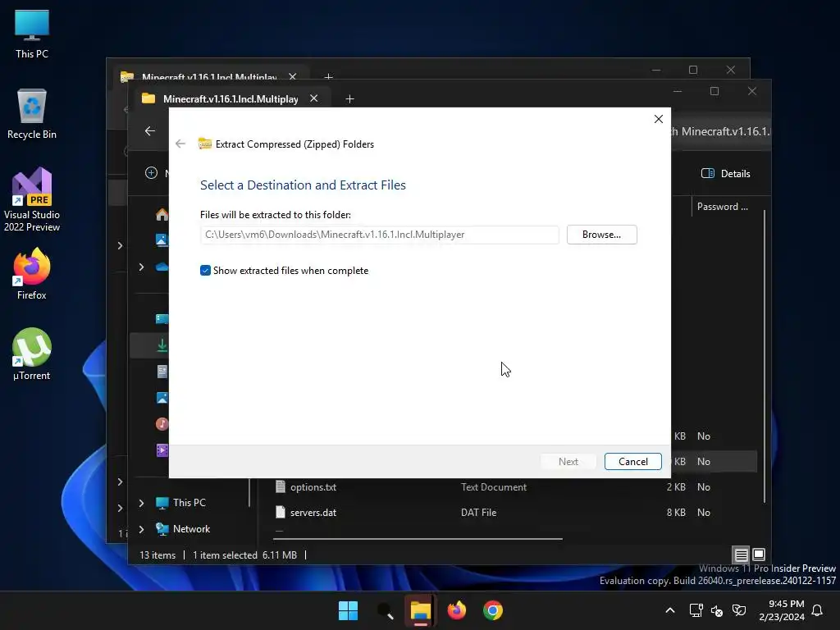Cancel the extraction wizard
The width and height of the screenshot is (840, 630).
click(632, 461)
